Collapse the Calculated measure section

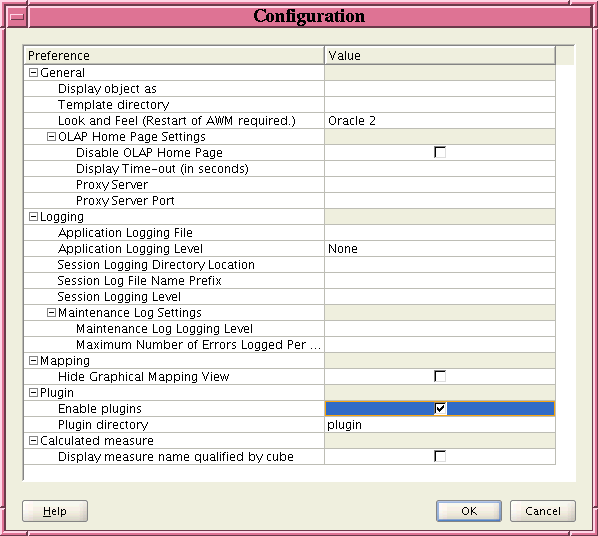tap(34, 441)
